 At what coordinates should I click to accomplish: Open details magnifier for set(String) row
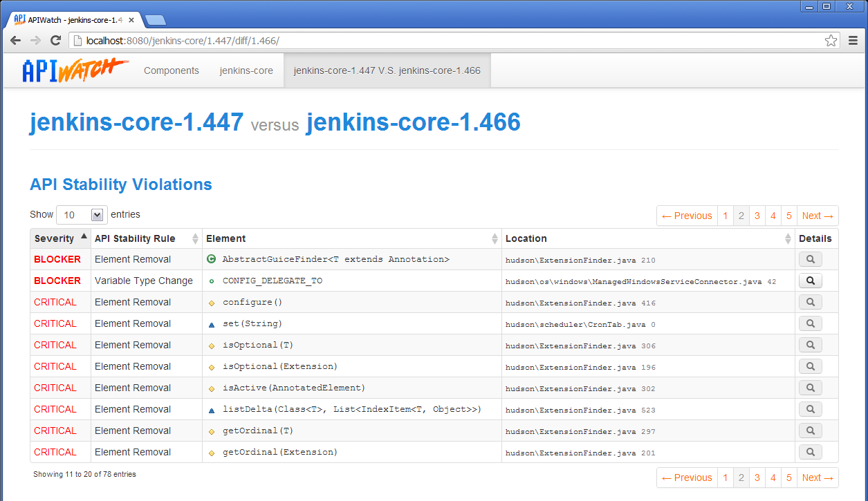click(810, 324)
